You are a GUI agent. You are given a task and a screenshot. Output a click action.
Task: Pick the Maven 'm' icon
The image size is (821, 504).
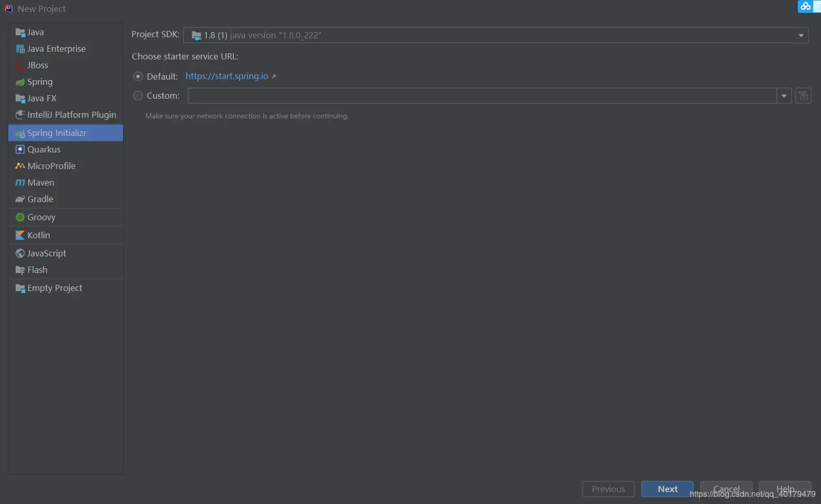pyautogui.click(x=20, y=182)
